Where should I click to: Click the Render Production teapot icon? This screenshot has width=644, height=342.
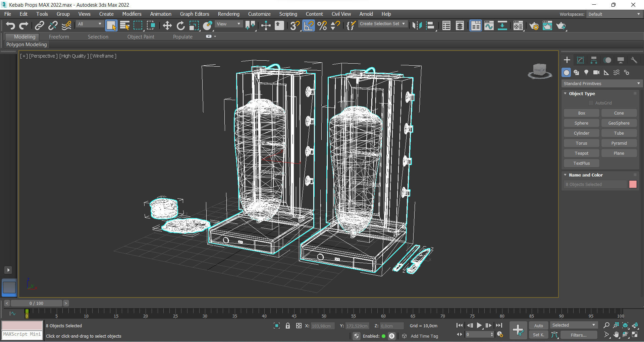click(561, 25)
